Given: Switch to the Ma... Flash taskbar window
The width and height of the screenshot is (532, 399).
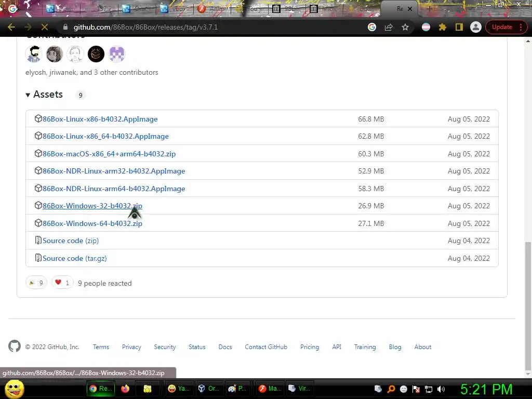Looking at the screenshot, I should (x=270, y=389).
